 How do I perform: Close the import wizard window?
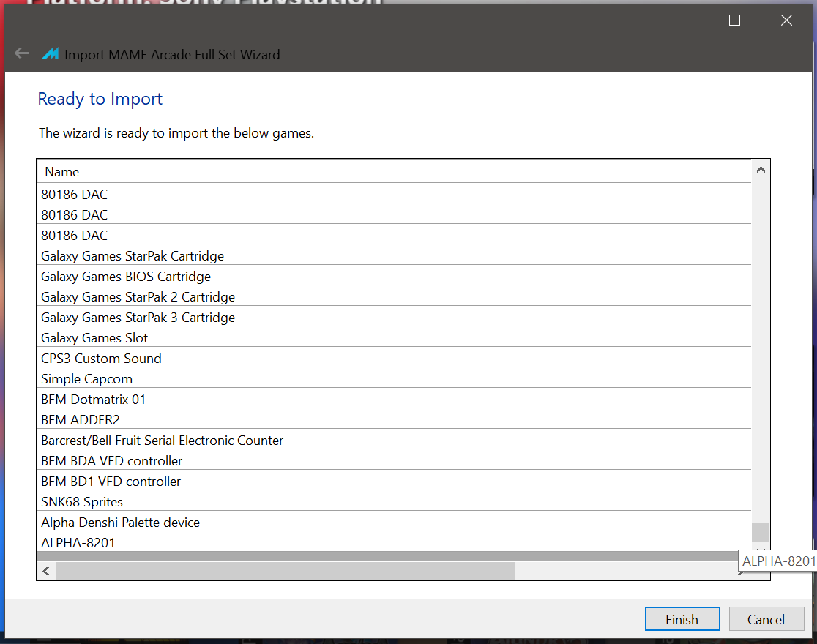coord(786,20)
